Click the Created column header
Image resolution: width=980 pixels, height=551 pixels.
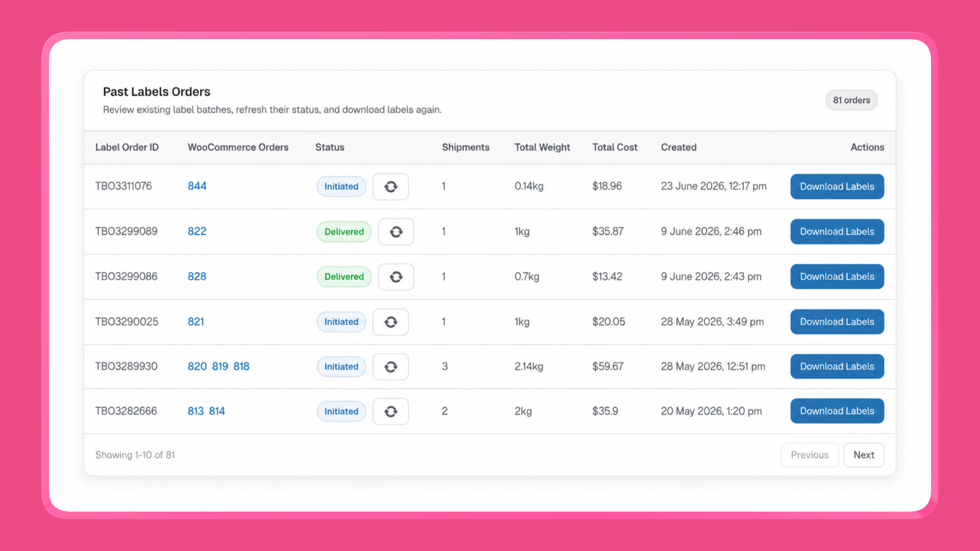coord(679,147)
